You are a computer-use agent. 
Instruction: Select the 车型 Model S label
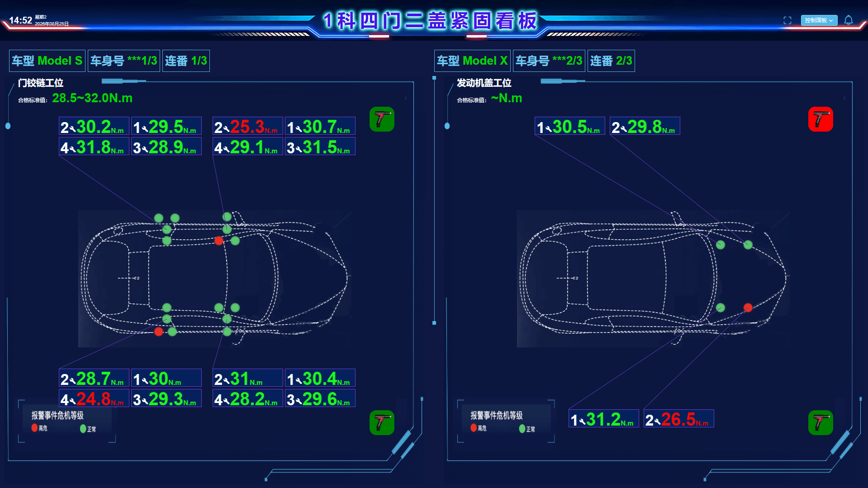(47, 61)
